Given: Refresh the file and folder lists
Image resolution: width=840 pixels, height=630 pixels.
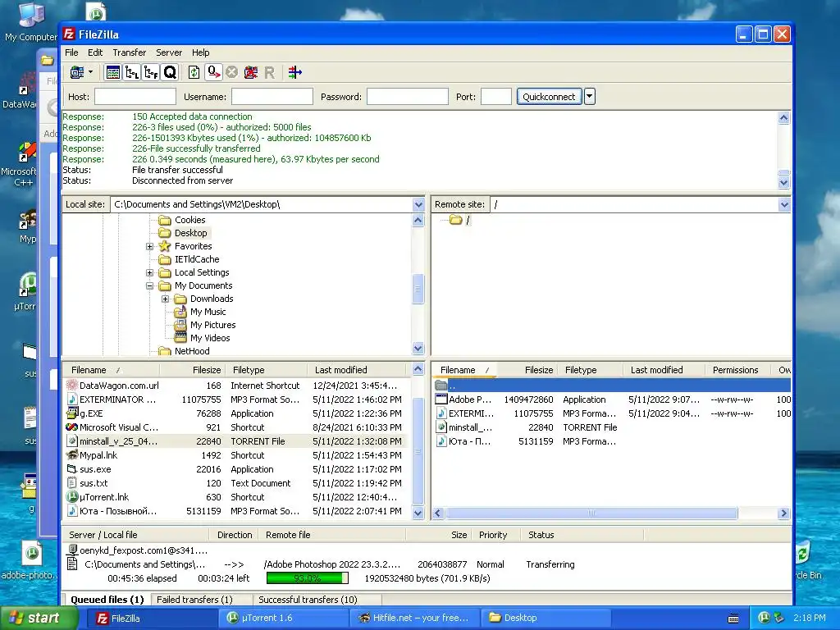Looking at the screenshot, I should click(194, 72).
